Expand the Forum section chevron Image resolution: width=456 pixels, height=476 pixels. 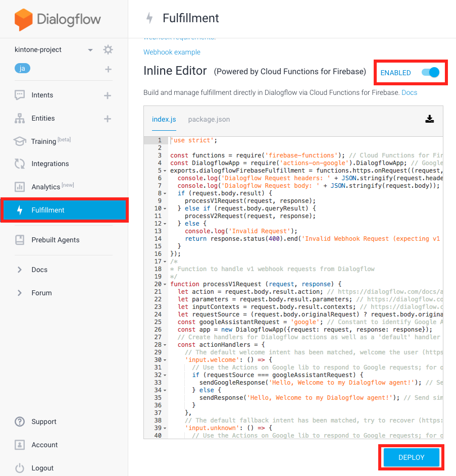(x=20, y=293)
